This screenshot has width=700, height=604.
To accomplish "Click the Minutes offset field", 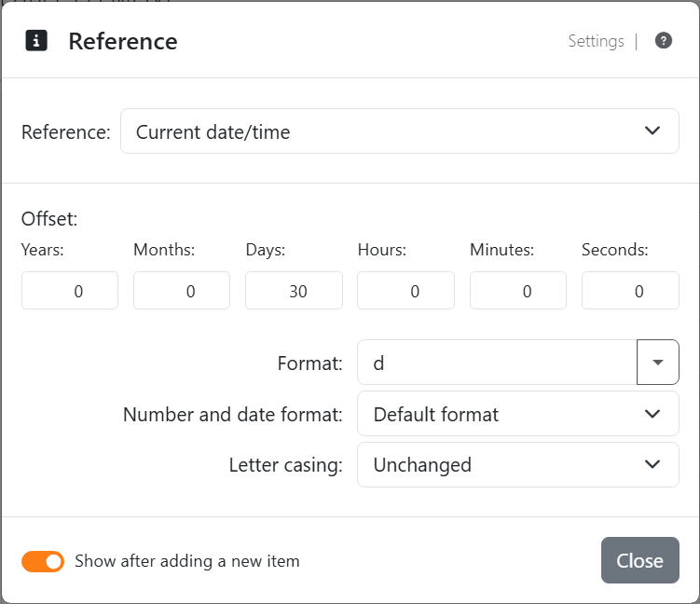I will [518, 291].
